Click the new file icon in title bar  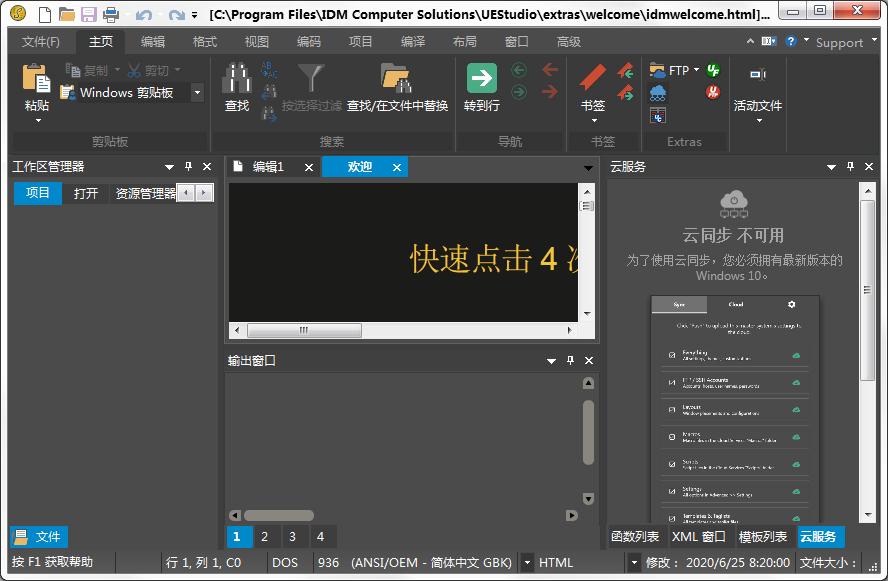pyautogui.click(x=44, y=14)
